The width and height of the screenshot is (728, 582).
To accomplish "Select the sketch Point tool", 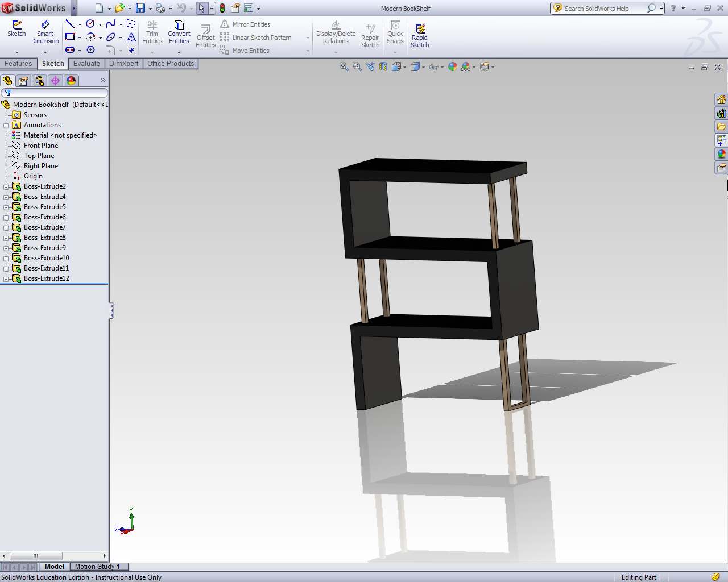I will (131, 50).
